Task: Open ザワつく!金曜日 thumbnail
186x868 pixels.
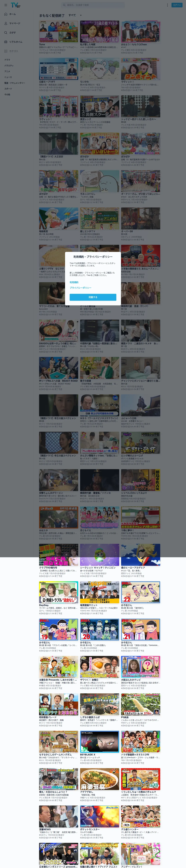Action: tap(100, 667)
